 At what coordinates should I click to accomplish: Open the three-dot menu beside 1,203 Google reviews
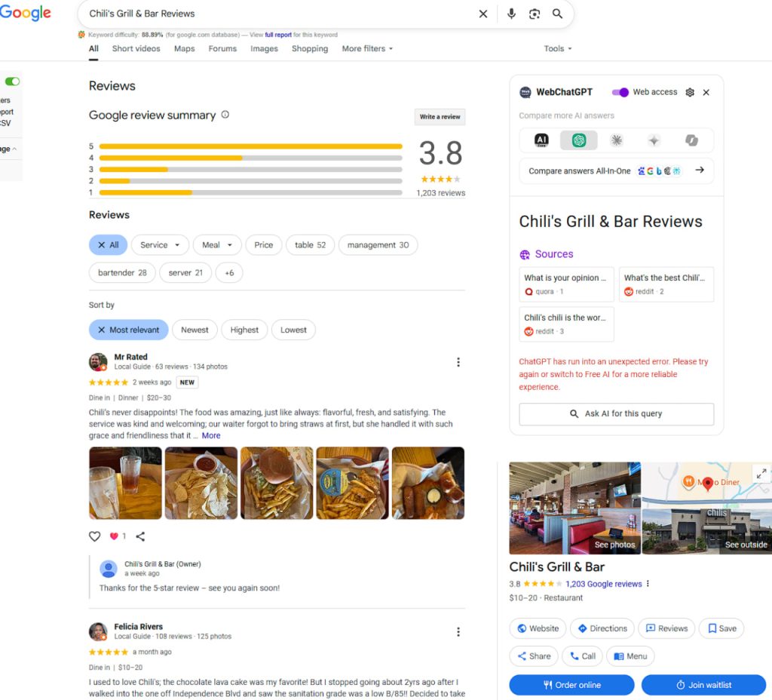(x=648, y=584)
